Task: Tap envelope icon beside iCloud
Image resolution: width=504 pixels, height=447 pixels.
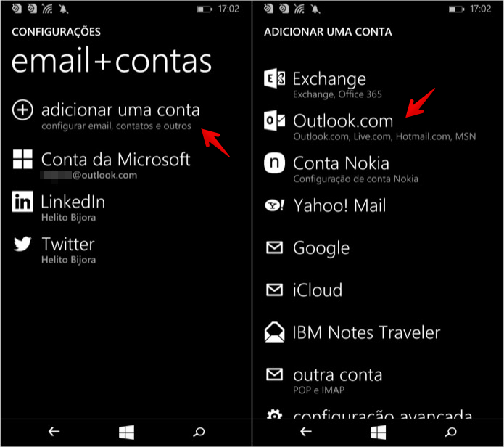Action: (274, 290)
